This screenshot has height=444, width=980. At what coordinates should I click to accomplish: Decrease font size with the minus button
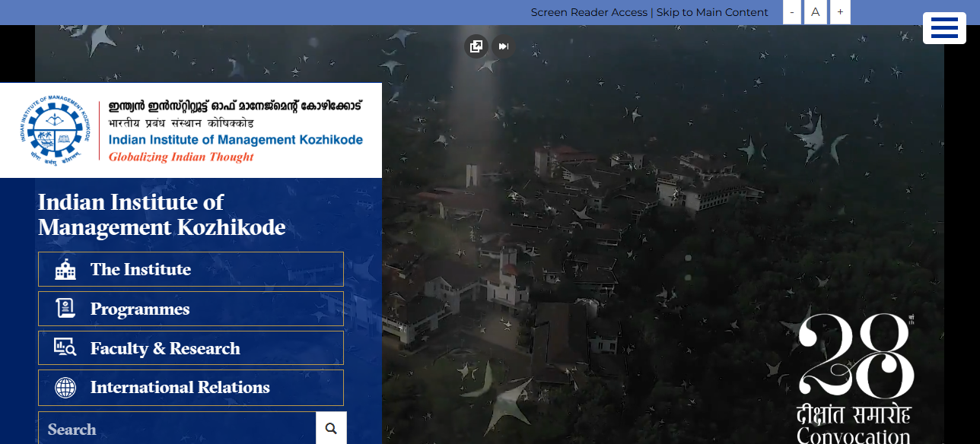791,12
